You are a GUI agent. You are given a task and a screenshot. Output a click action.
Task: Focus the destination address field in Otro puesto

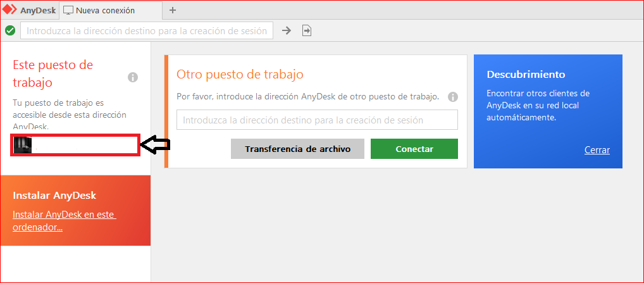pos(317,120)
